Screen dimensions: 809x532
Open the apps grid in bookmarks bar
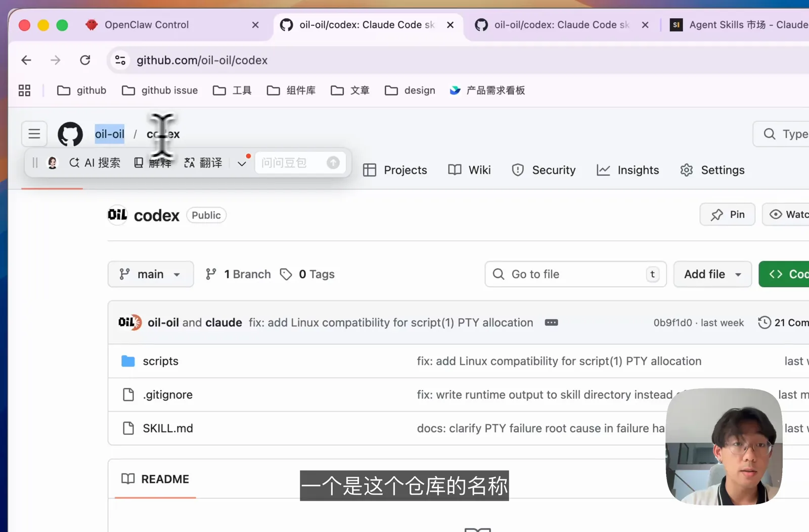(24, 91)
